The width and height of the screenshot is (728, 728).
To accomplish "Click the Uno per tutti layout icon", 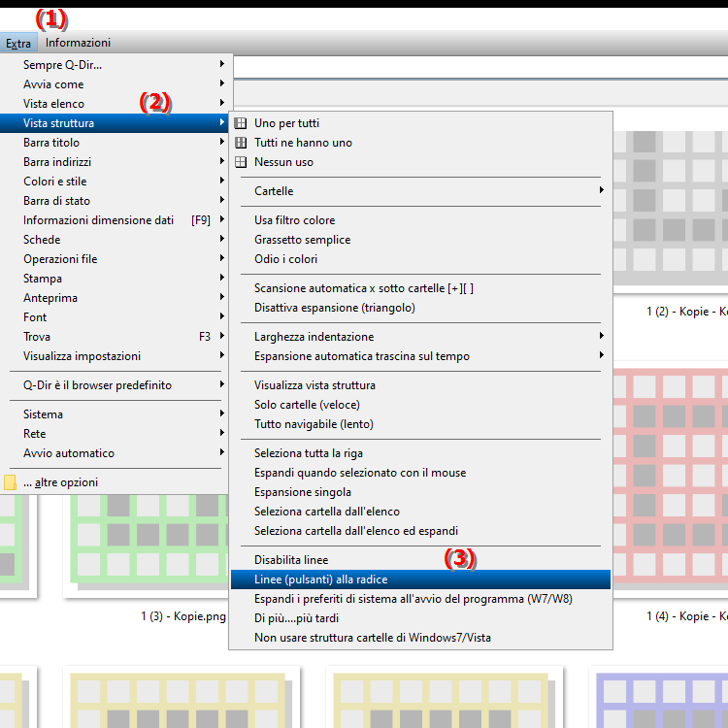I will coord(241,123).
